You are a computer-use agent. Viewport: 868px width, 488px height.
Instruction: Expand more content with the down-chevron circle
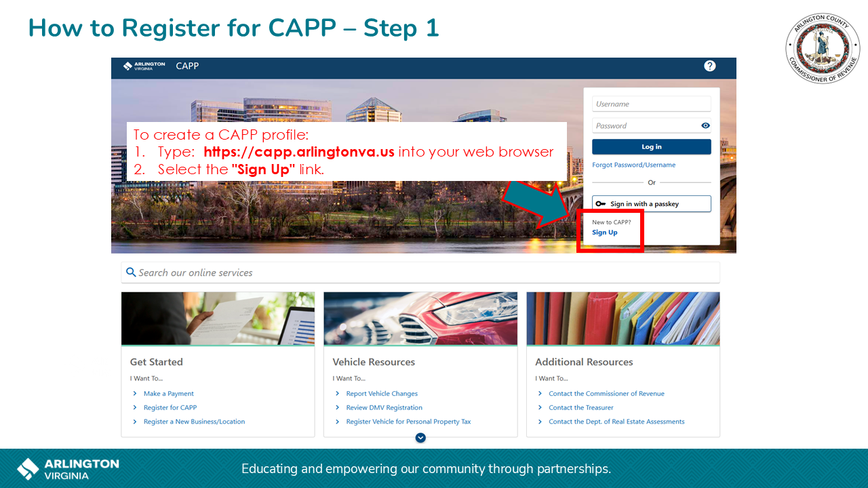pos(420,438)
